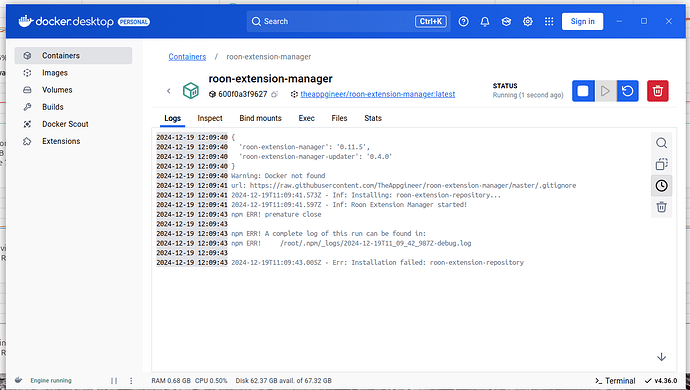Click the Engine running status text
The width and height of the screenshot is (690, 390).
tap(51, 380)
